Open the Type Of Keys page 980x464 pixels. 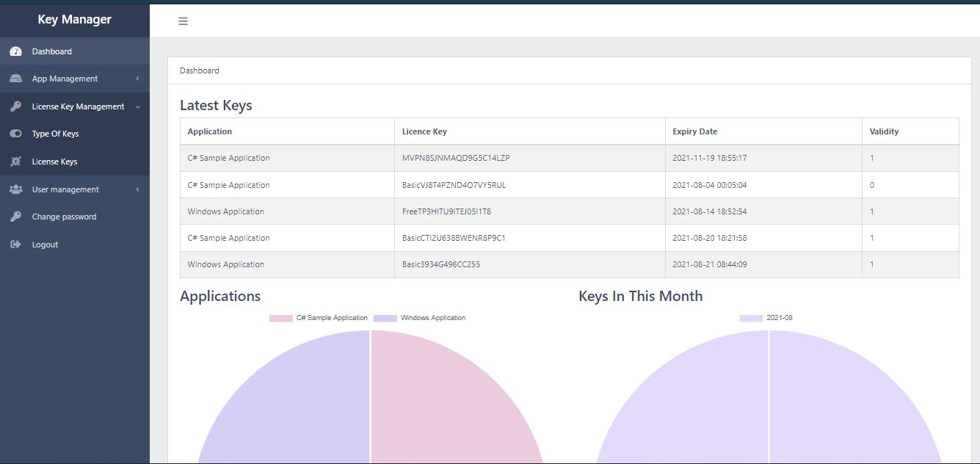(55, 134)
